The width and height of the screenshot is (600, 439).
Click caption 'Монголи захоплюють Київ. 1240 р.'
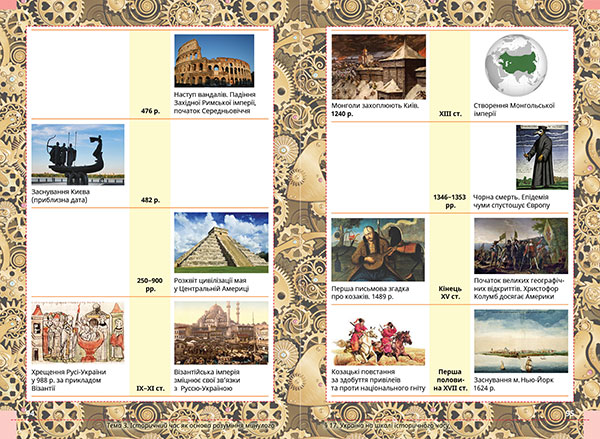tap(375, 110)
